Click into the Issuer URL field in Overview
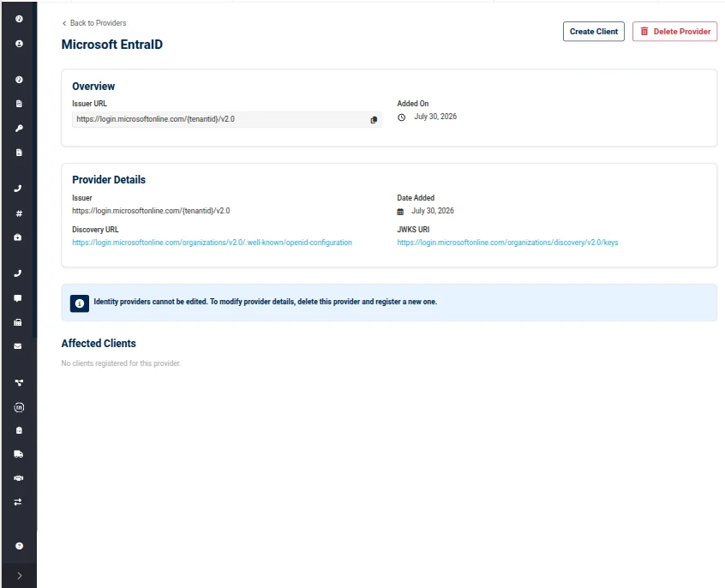This screenshot has height=588, width=725. coord(226,119)
